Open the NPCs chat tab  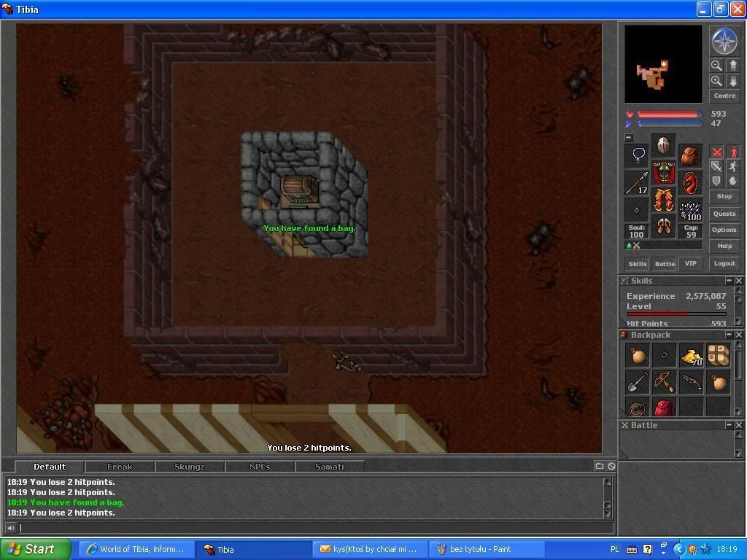click(260, 467)
